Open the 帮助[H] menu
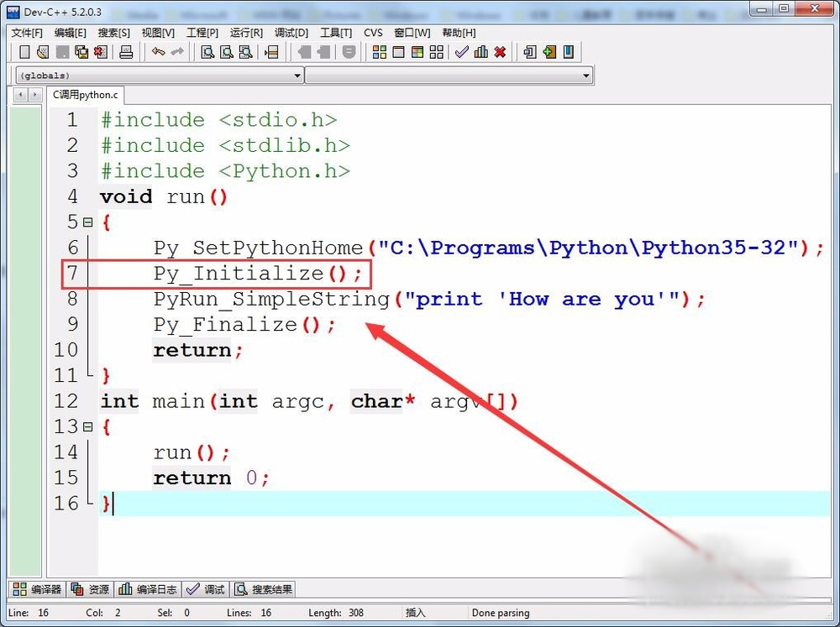The height and width of the screenshot is (627, 840). tap(459, 33)
